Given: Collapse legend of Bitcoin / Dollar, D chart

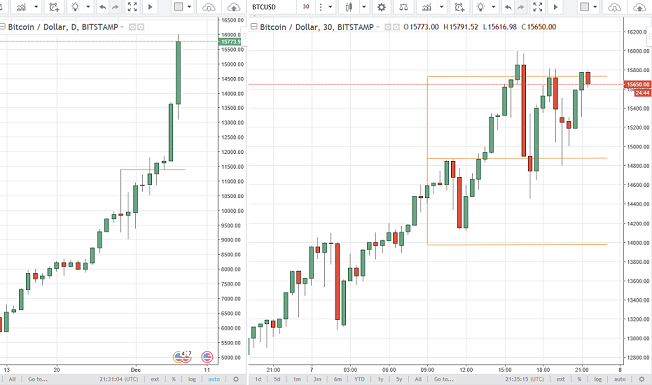Looking at the screenshot, I should [x=2, y=27].
